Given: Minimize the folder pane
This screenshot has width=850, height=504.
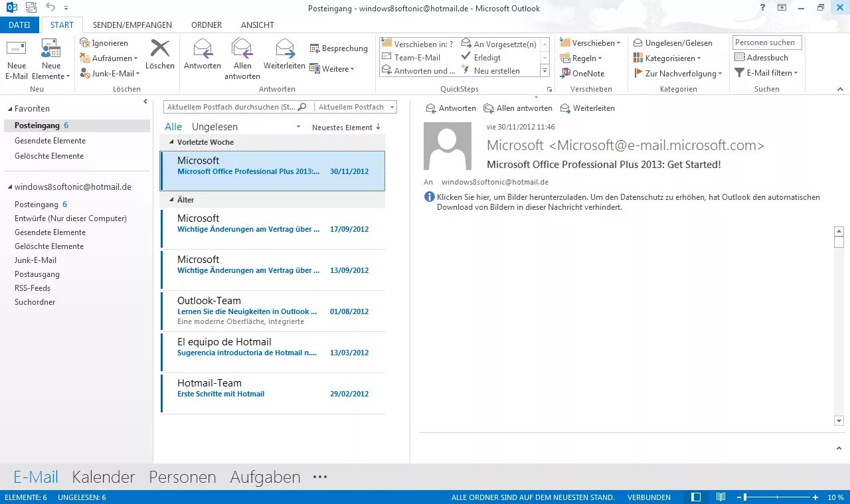Looking at the screenshot, I should (145, 102).
